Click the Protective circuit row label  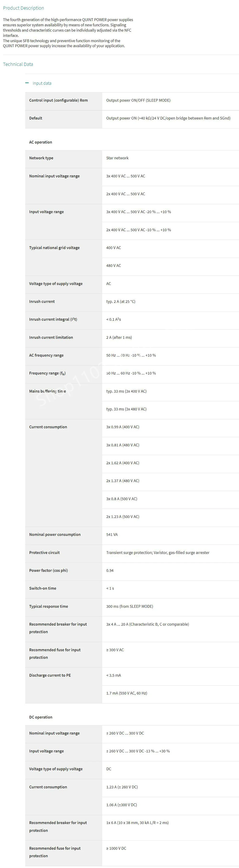44,553
